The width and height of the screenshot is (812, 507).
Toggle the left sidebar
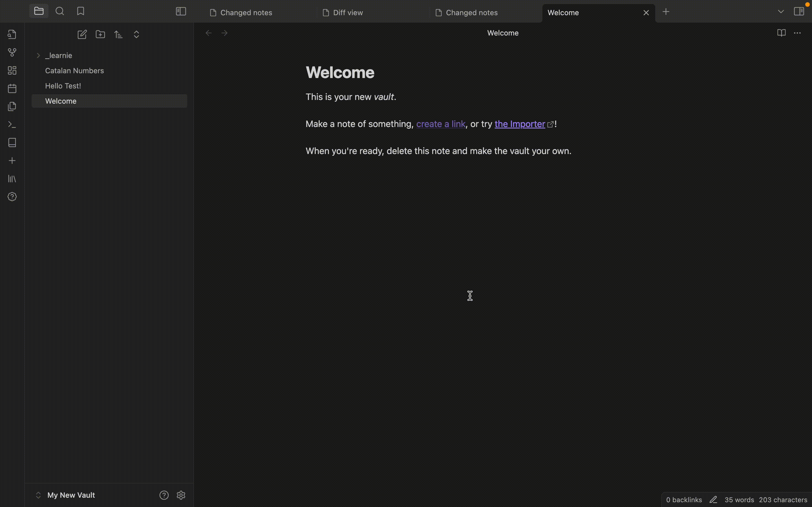click(180, 11)
